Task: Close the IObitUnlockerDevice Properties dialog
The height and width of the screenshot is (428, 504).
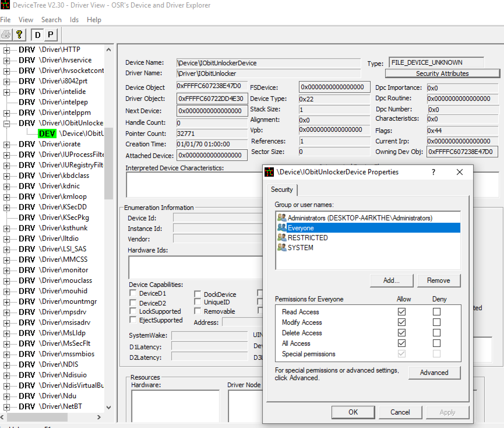Action: click(460, 172)
